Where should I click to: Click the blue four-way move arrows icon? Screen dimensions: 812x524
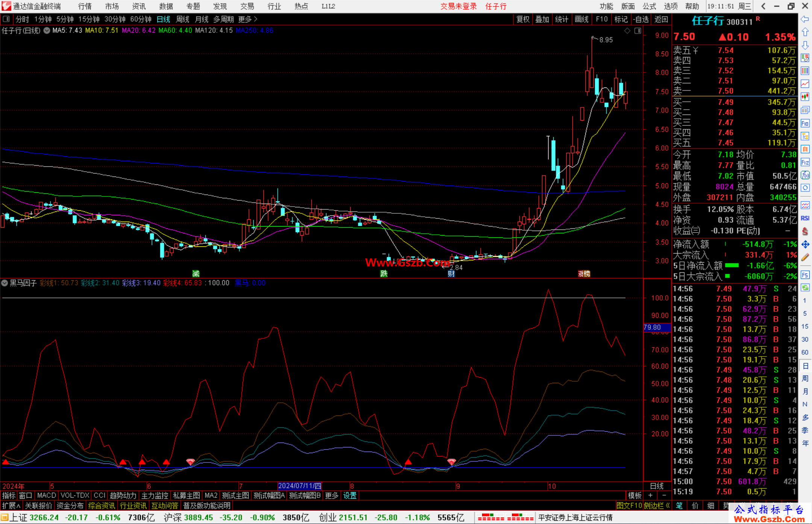pyautogui.click(x=805, y=245)
